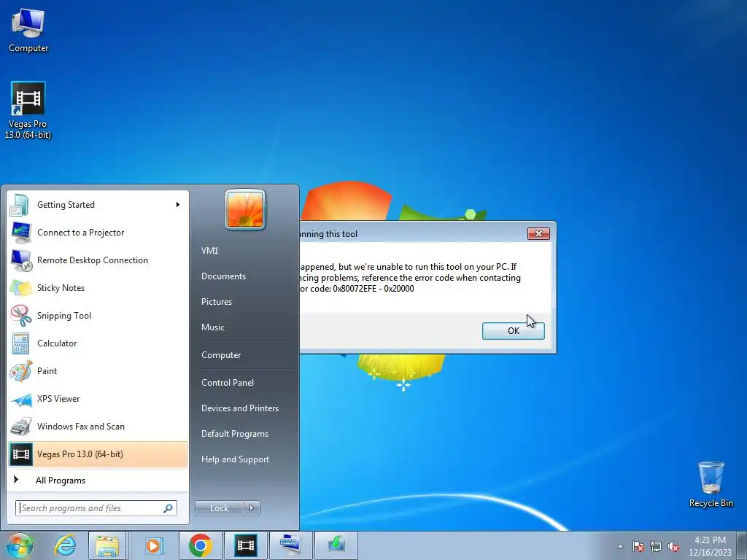Open the Snipping Tool icon
Image resolution: width=747 pixels, height=560 pixels.
click(20, 316)
